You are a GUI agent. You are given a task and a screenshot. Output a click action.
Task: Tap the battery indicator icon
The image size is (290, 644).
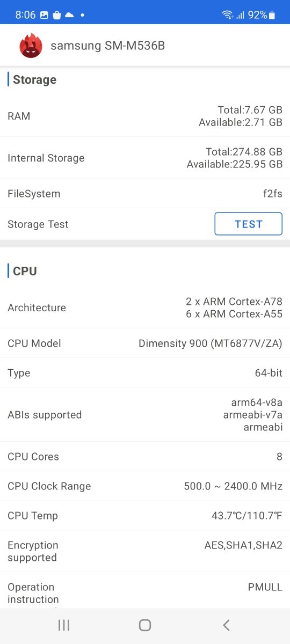coord(272,15)
